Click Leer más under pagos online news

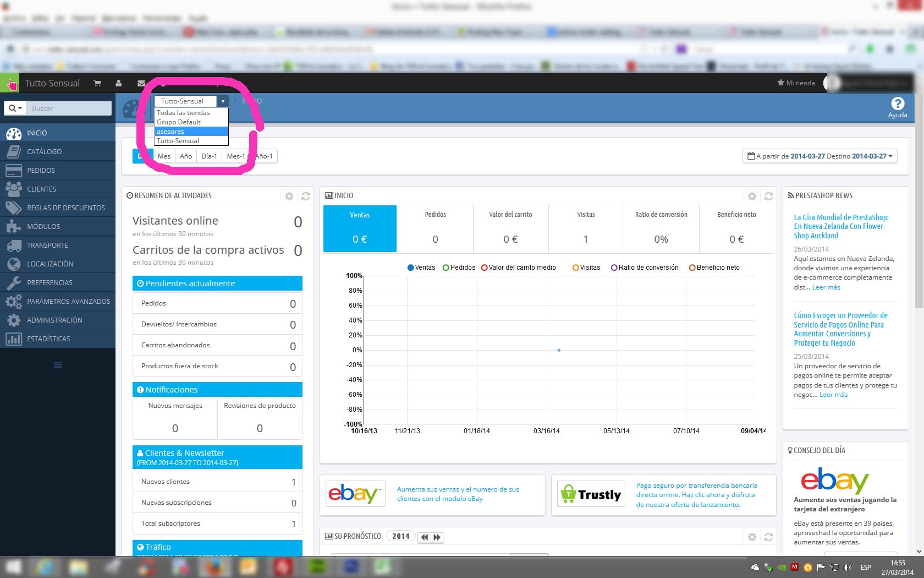[x=833, y=395]
